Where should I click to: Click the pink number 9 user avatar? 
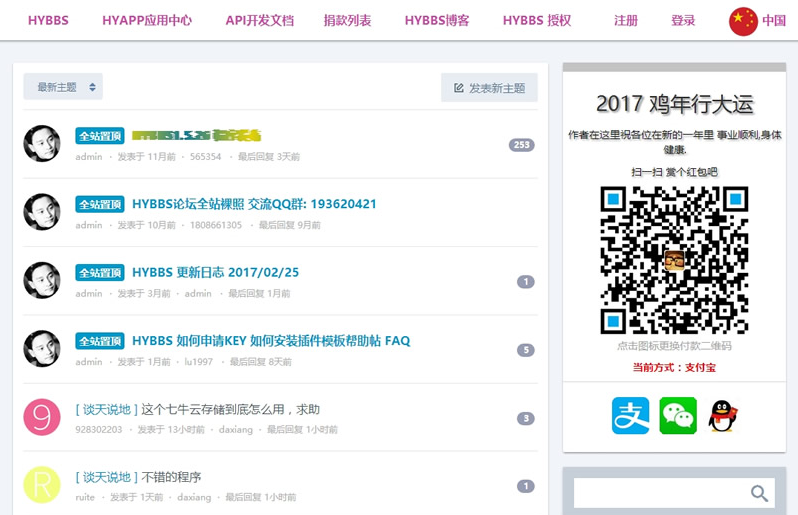coord(42,417)
